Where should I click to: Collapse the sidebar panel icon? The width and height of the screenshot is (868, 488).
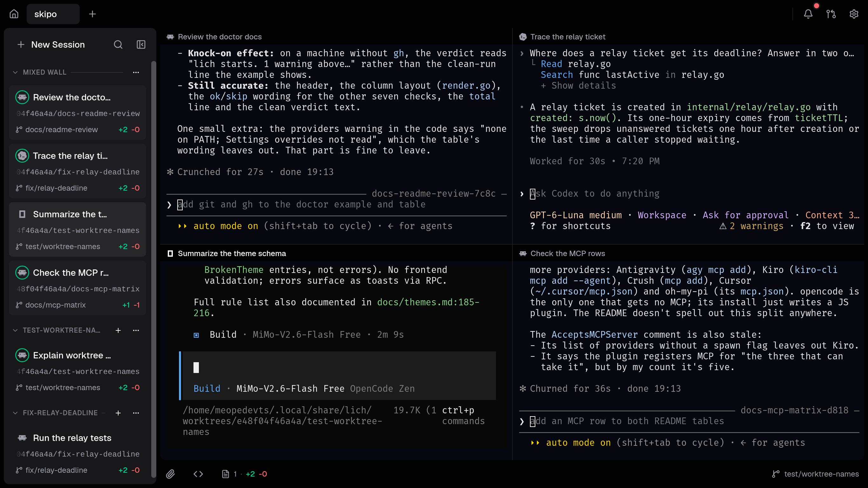coord(141,44)
